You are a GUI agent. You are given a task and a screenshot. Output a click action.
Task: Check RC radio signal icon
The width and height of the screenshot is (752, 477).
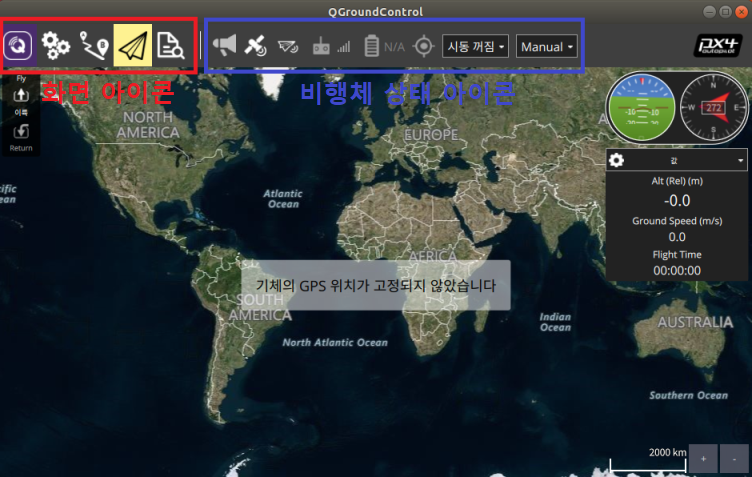point(321,47)
